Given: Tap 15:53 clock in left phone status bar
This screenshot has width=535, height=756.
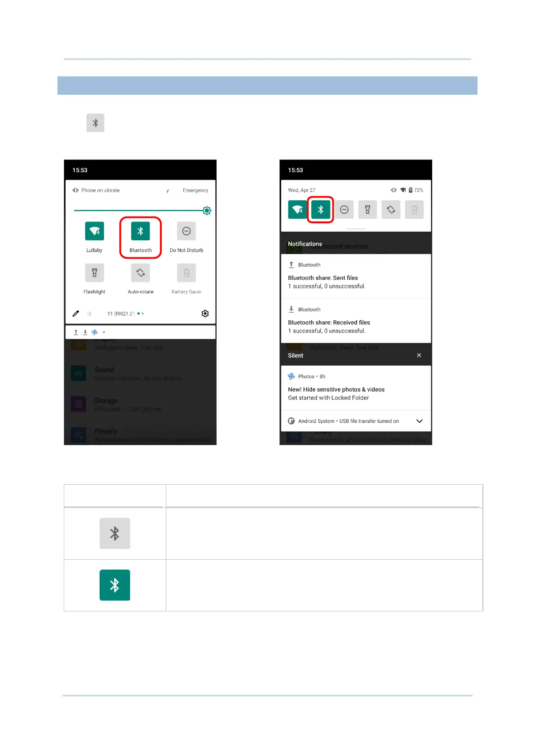Looking at the screenshot, I should pos(80,170).
